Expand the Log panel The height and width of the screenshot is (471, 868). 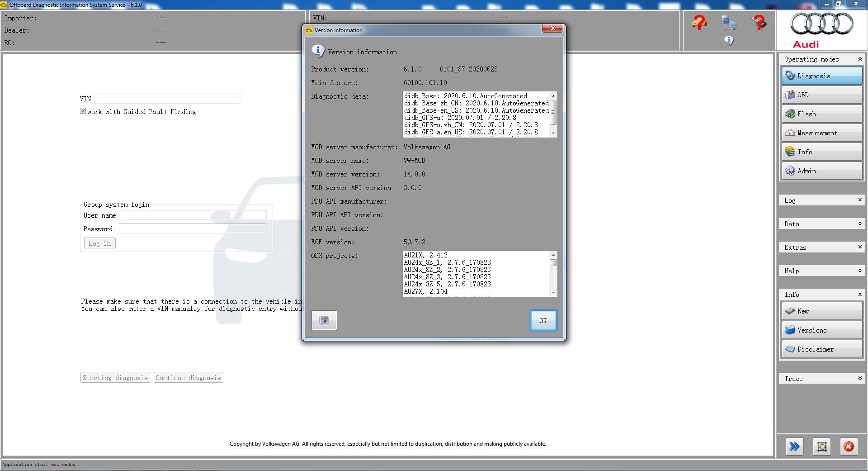(x=821, y=200)
